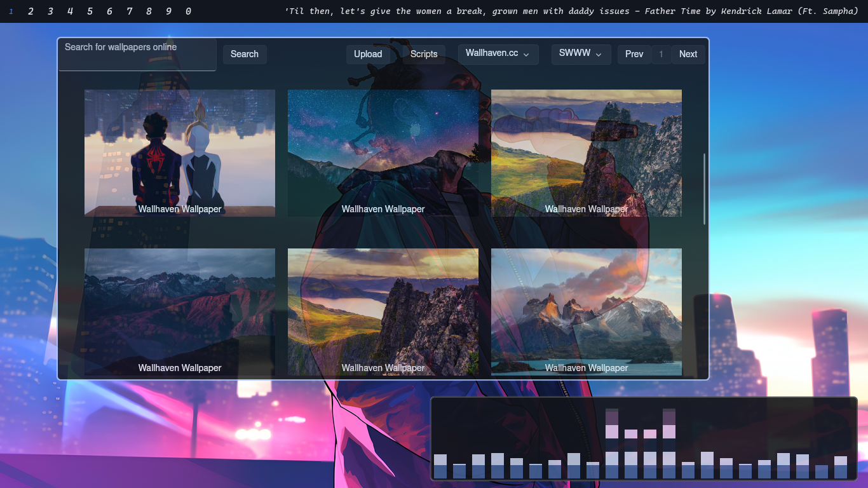Switch to workspace 5 in the top bar

click(x=90, y=11)
